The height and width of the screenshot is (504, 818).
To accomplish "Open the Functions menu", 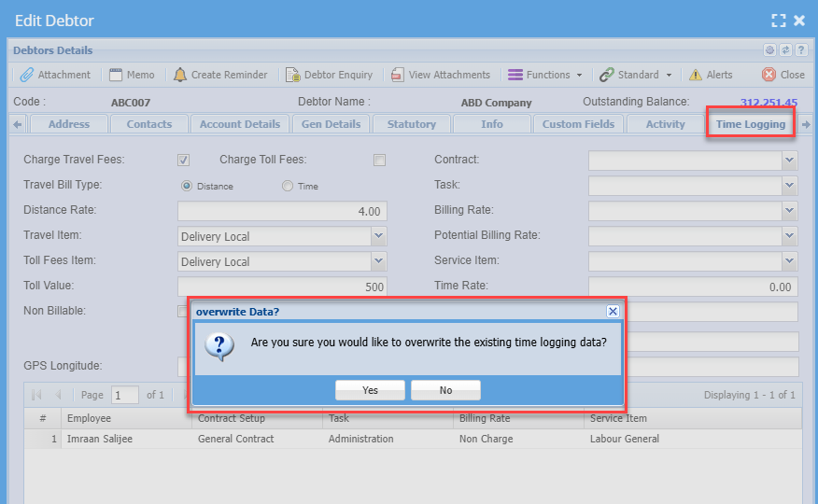I will click(545, 75).
